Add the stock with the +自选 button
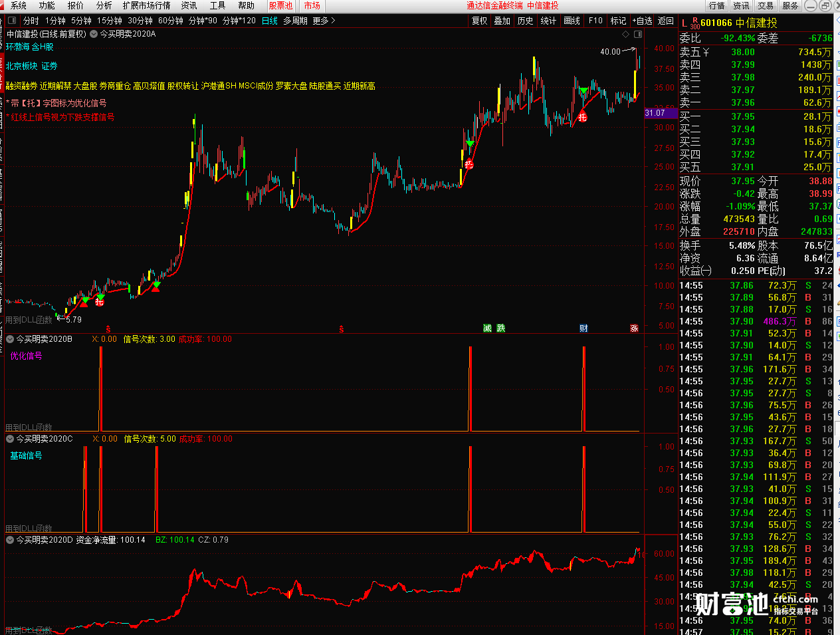 click(x=643, y=21)
